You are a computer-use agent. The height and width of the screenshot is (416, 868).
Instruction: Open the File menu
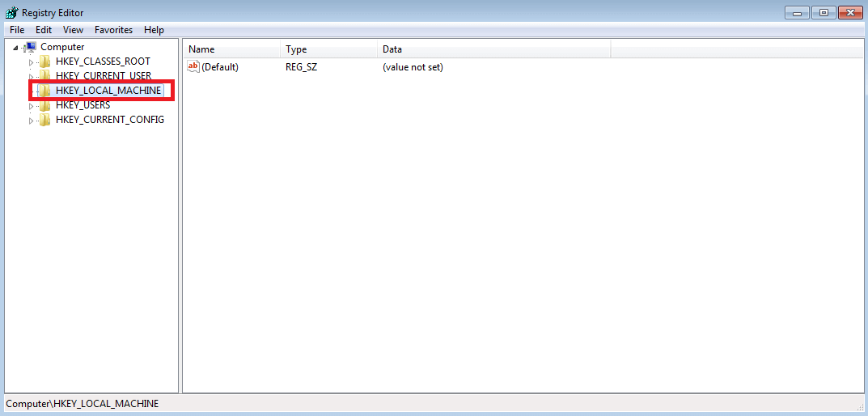point(17,30)
